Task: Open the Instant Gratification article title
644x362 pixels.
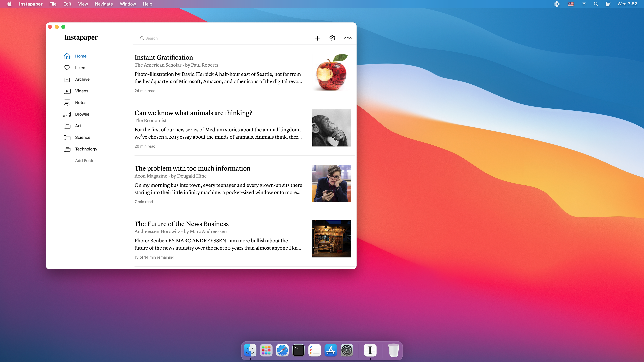Action: (164, 57)
